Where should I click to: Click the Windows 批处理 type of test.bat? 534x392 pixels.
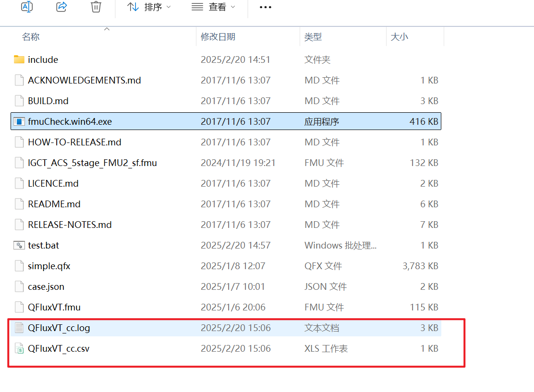pyautogui.click(x=340, y=245)
